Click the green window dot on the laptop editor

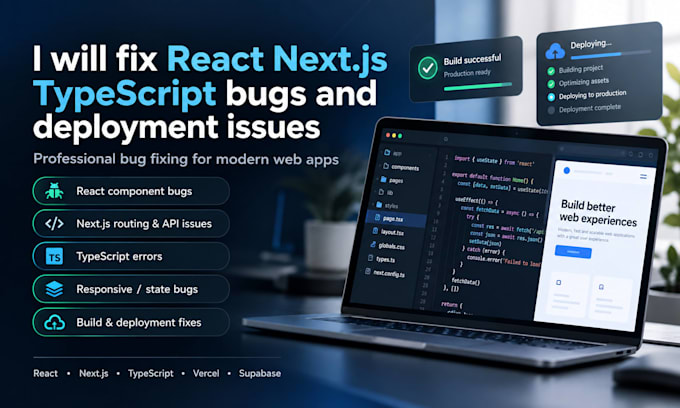(400, 136)
